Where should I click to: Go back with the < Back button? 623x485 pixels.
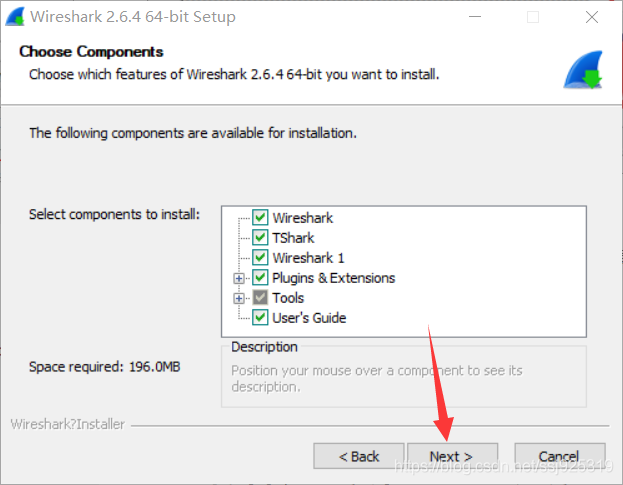point(359,456)
